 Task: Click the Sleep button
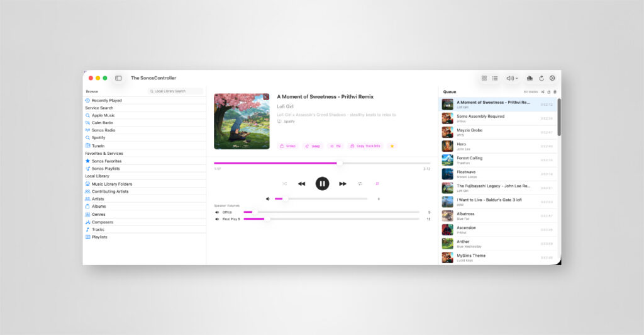pyautogui.click(x=313, y=146)
